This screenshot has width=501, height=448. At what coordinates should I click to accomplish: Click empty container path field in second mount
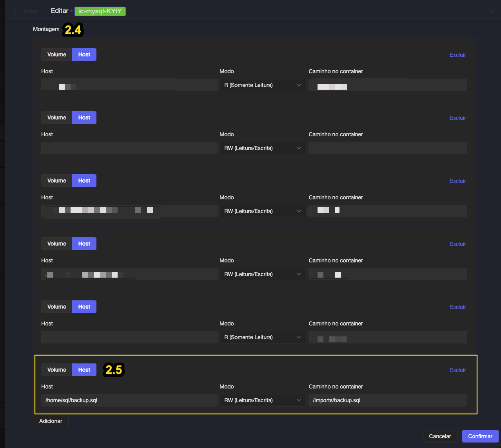(387, 148)
